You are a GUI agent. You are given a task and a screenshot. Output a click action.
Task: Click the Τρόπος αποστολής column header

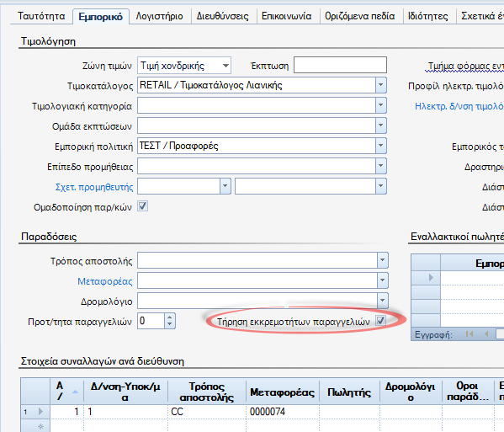coord(207,391)
